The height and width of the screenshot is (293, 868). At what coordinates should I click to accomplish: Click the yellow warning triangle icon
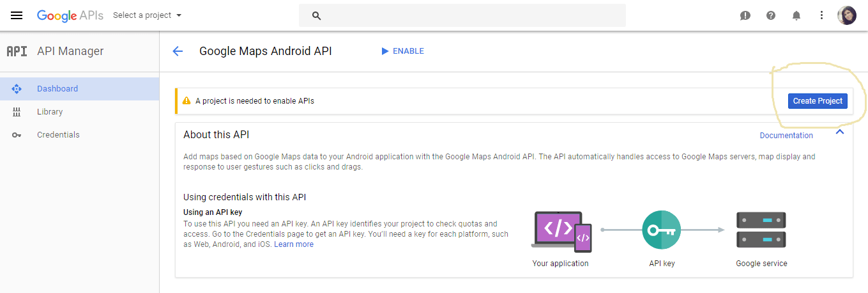point(187,101)
